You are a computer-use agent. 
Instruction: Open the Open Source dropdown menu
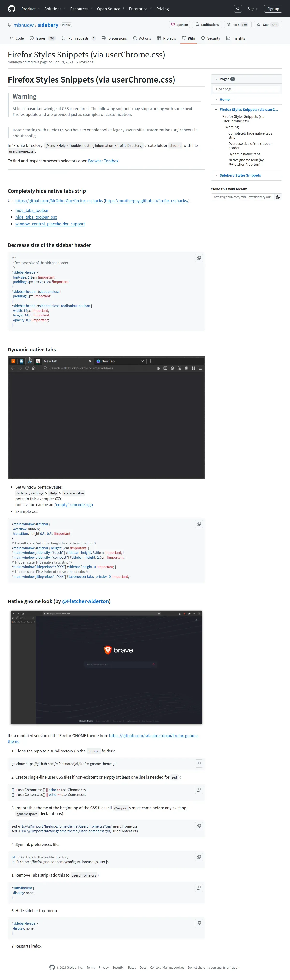(111, 9)
